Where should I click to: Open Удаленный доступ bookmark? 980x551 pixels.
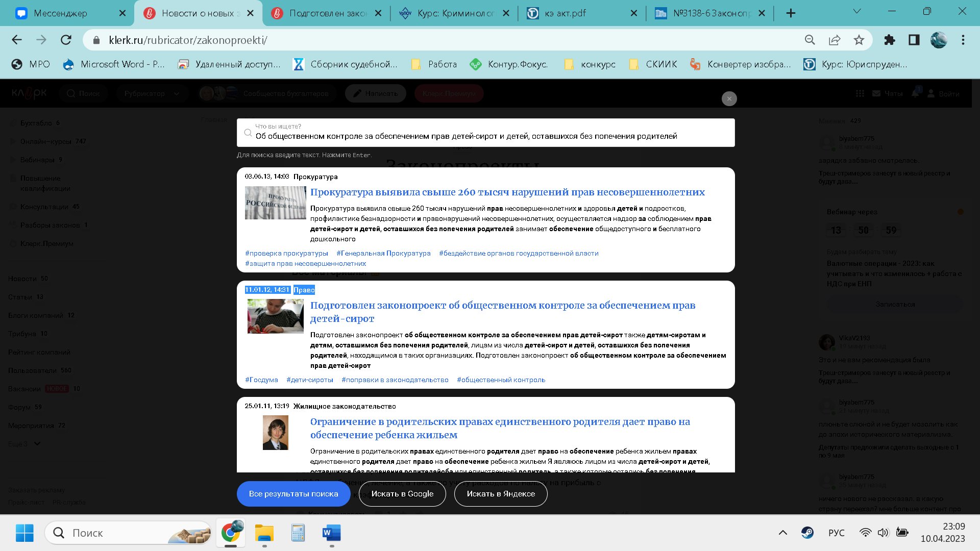pos(229,64)
